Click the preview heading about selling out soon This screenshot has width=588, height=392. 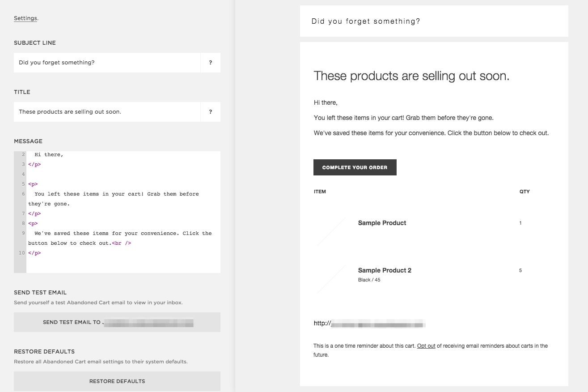coord(411,76)
